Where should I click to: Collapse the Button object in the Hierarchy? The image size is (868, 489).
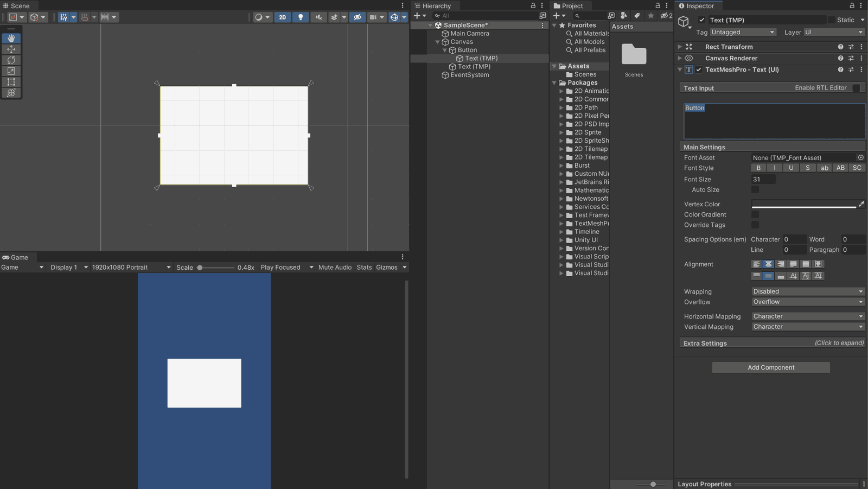[446, 49]
